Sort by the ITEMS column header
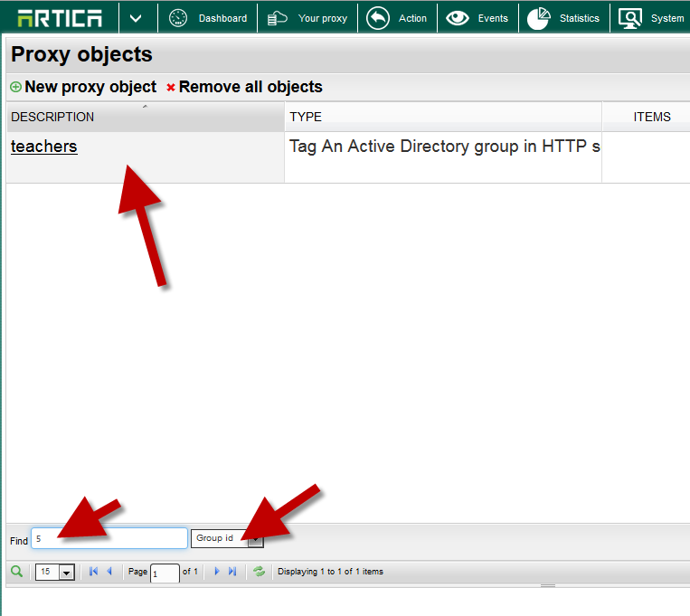This screenshot has height=616, width=690. (x=651, y=117)
